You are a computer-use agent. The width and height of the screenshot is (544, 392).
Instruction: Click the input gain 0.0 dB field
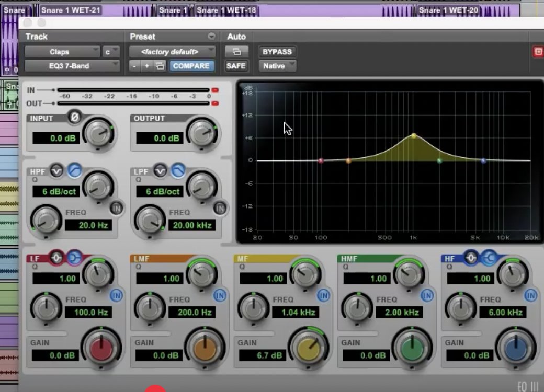point(56,139)
